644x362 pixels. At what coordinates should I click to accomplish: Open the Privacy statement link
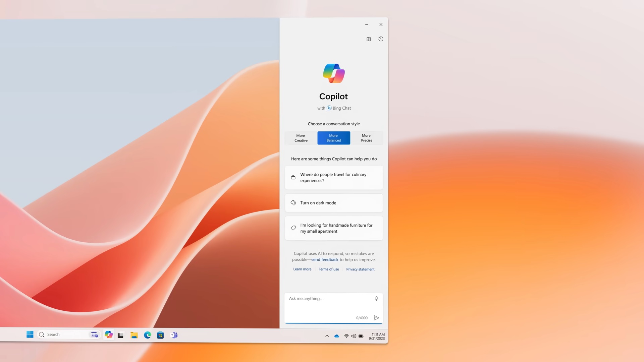[360, 269]
